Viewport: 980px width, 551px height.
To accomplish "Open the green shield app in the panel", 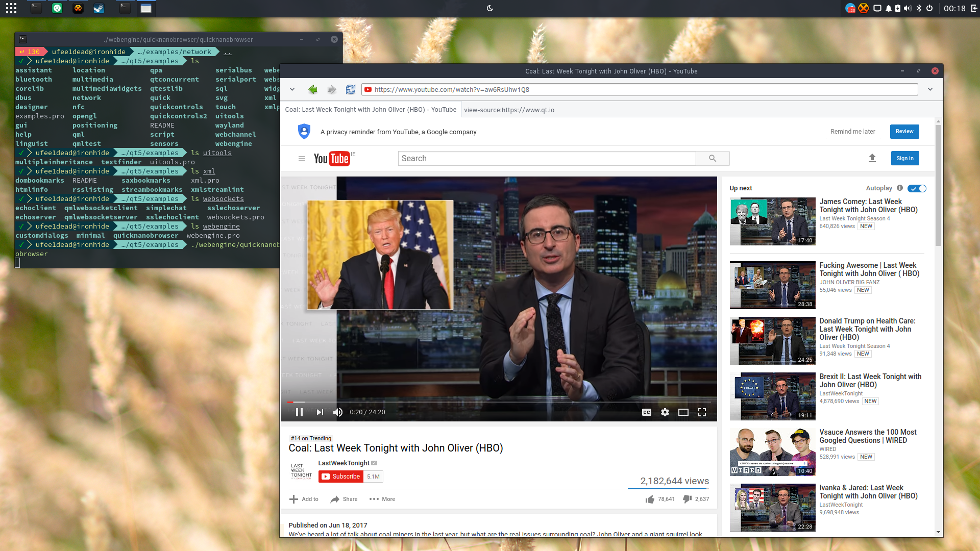I will coord(57,8).
